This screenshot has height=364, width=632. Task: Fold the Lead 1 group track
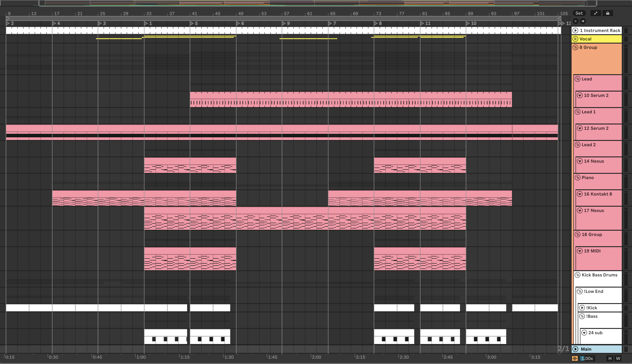(x=578, y=112)
